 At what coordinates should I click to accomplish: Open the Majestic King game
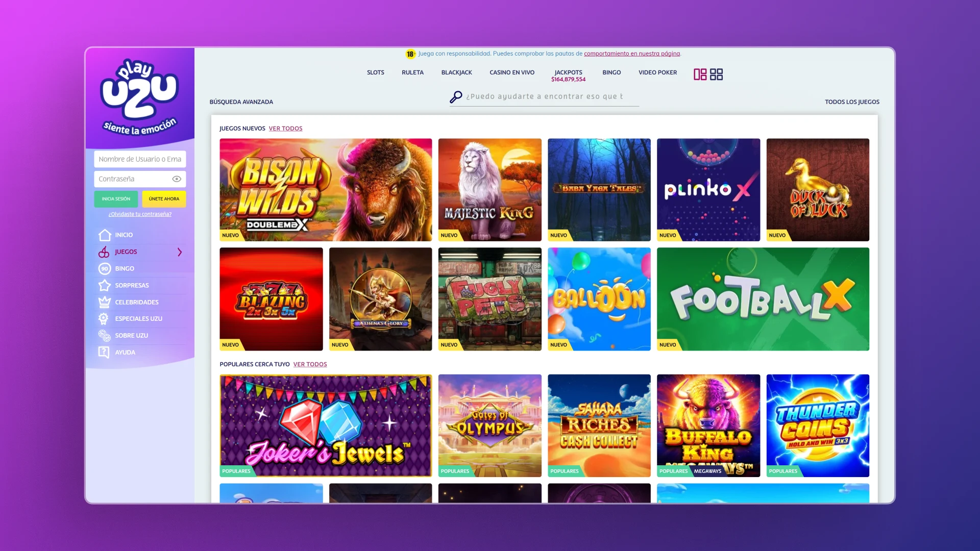(x=489, y=190)
